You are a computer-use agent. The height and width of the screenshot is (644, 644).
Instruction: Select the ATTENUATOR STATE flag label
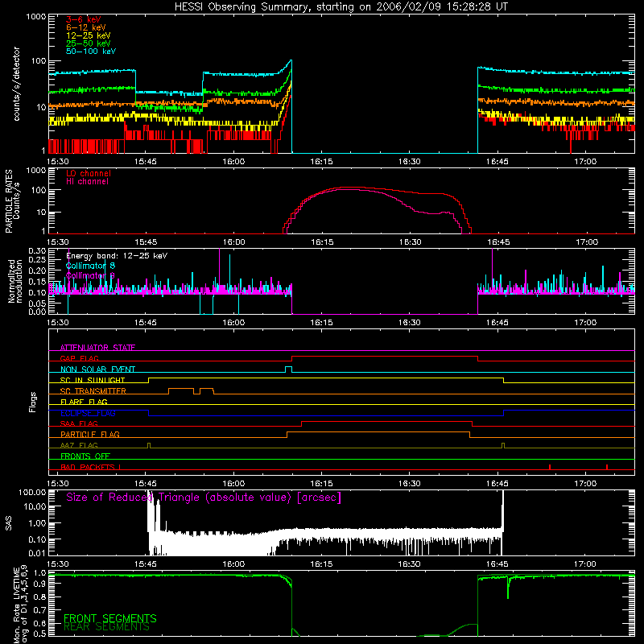[97, 348]
